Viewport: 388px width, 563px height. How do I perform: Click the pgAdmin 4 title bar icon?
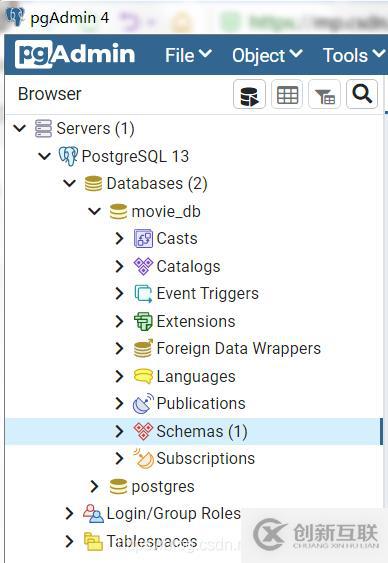pyautogui.click(x=15, y=17)
